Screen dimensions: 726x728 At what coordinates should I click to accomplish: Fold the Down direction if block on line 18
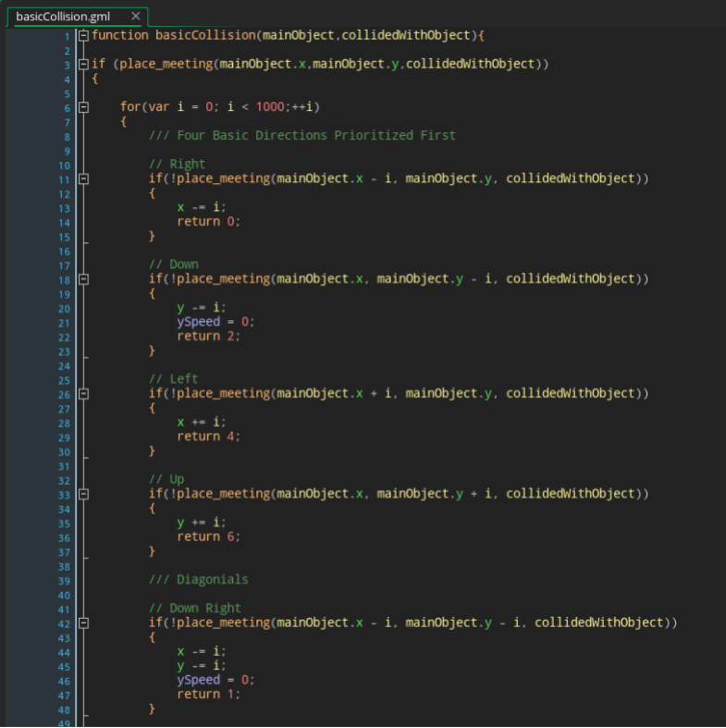84,278
